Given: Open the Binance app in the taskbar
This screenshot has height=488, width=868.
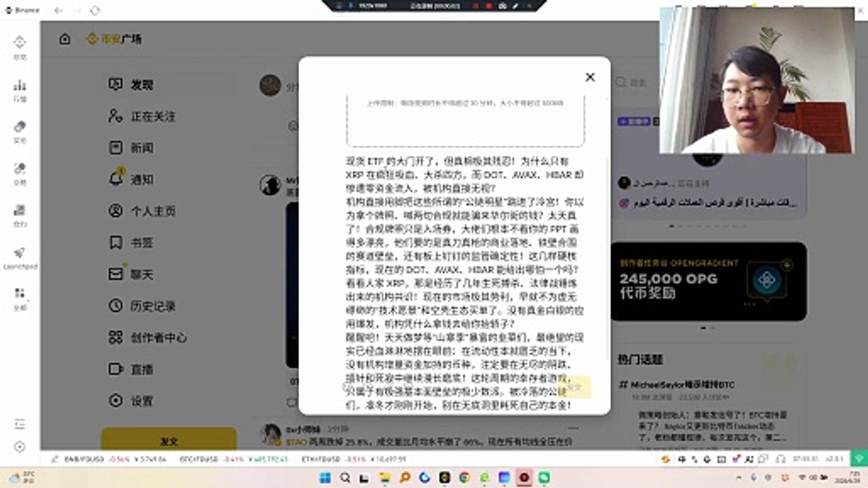Looking at the screenshot, I should pos(444,478).
